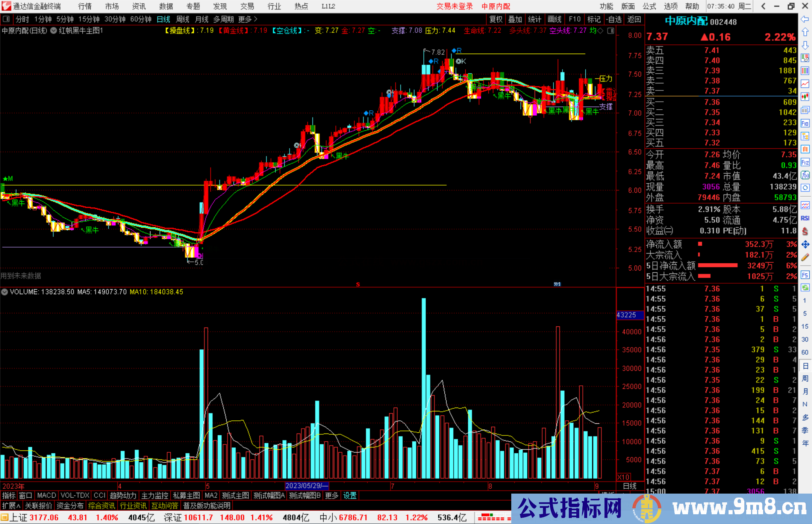Select the 周 period in right sidebar
This screenshot has width=812, height=524.
click(805, 378)
